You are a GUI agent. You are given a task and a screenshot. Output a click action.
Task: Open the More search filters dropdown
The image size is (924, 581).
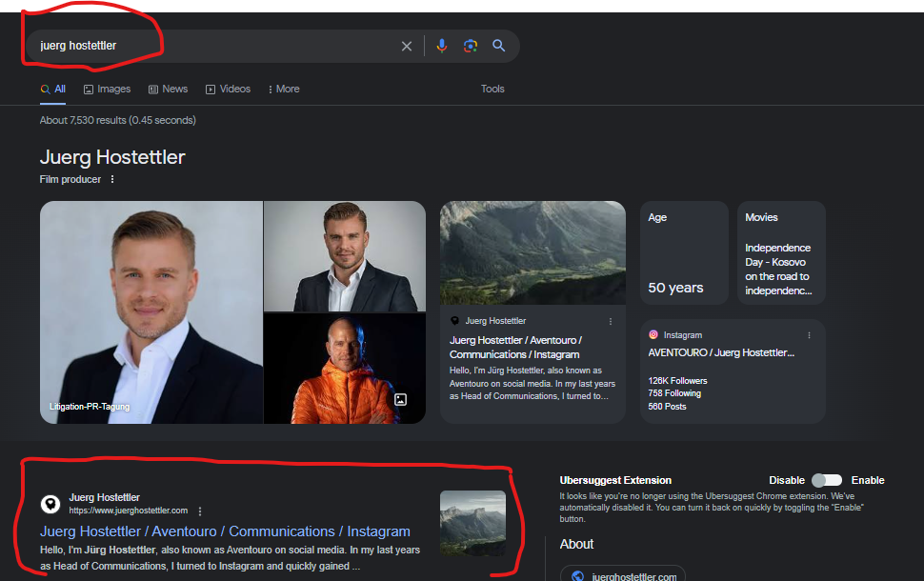(x=284, y=89)
